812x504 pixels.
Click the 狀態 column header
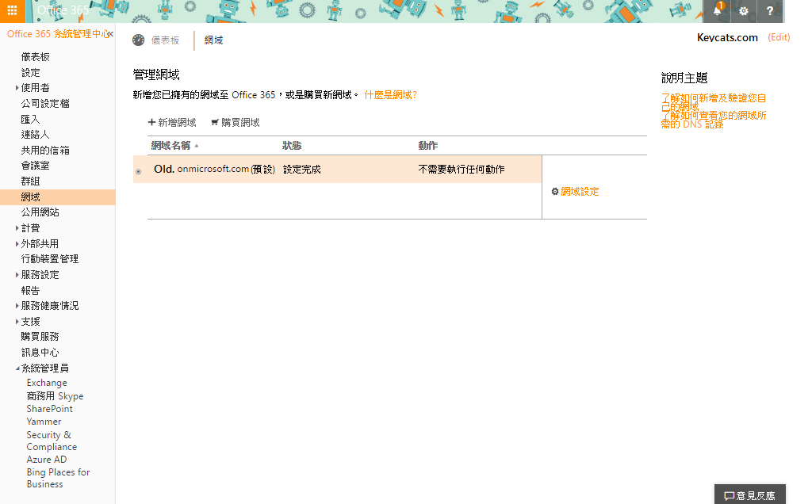click(x=292, y=145)
